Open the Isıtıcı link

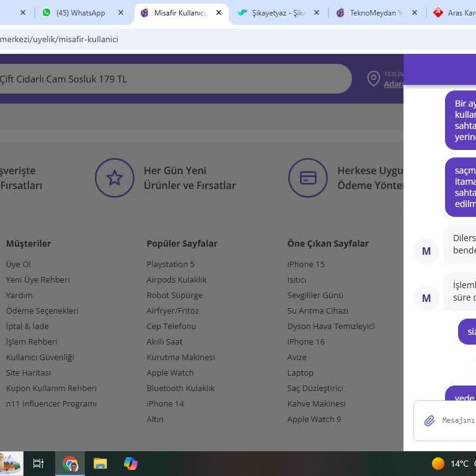tap(297, 280)
